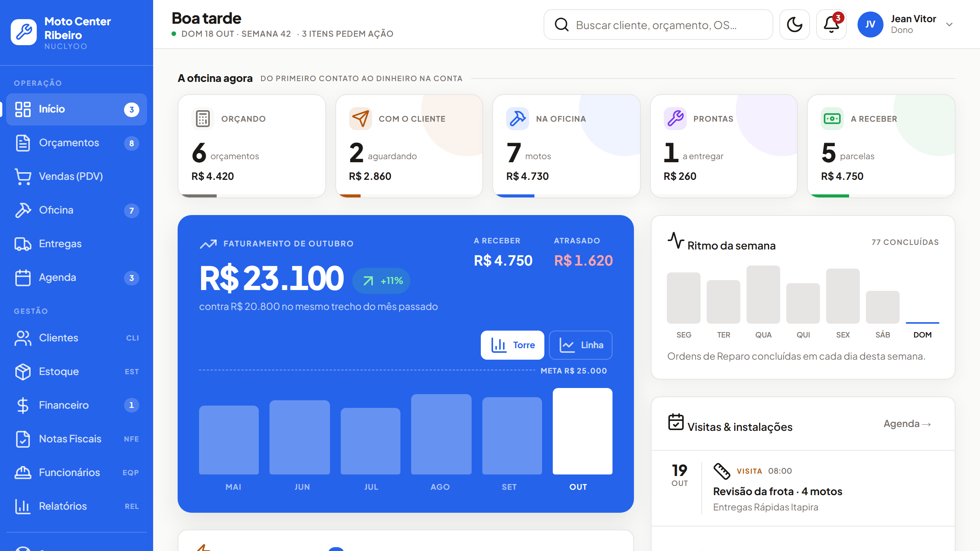Image resolution: width=980 pixels, height=551 pixels.
Task: Click the hammer icon on Na oficina card
Action: click(x=518, y=119)
